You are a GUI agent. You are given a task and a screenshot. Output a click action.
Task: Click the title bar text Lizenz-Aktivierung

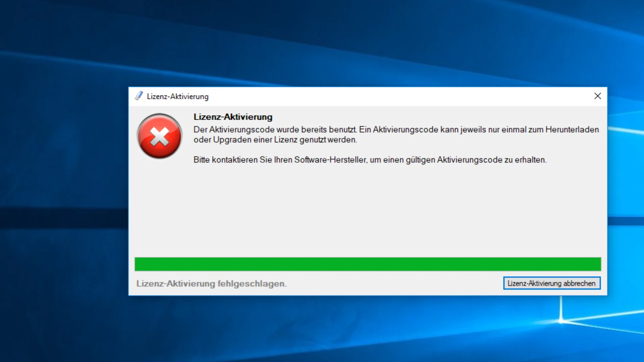point(178,97)
